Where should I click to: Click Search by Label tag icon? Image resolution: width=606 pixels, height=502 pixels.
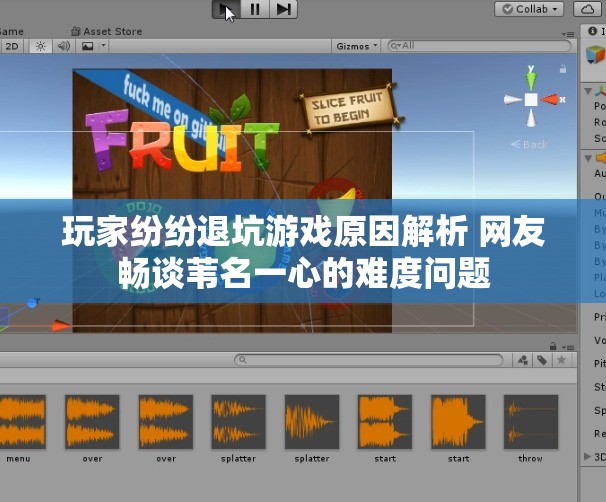[542, 360]
